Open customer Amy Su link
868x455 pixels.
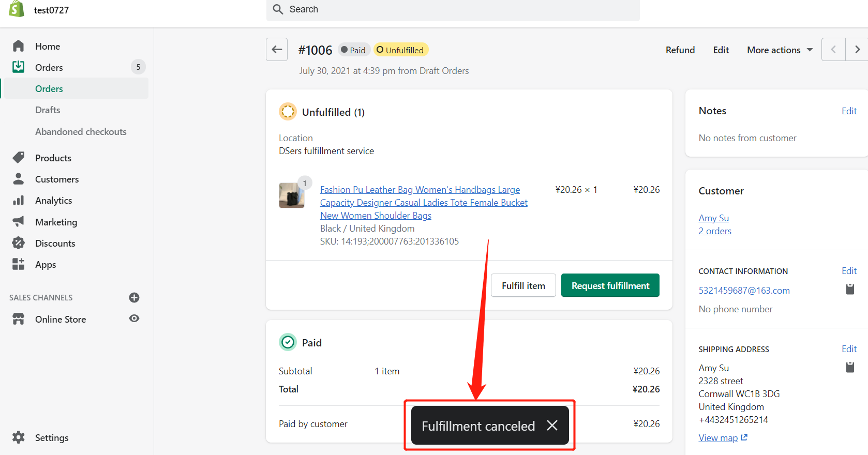(x=714, y=218)
